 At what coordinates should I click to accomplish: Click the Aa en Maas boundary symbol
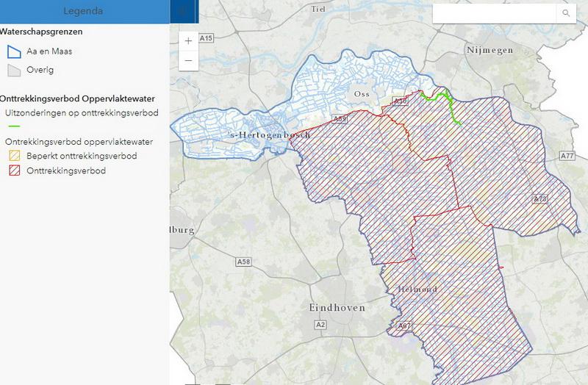click(14, 51)
